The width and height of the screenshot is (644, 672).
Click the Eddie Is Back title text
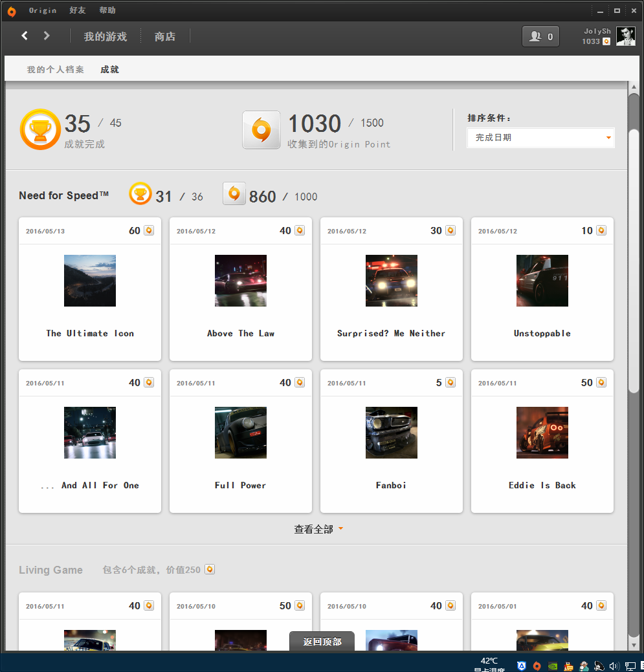click(x=542, y=485)
